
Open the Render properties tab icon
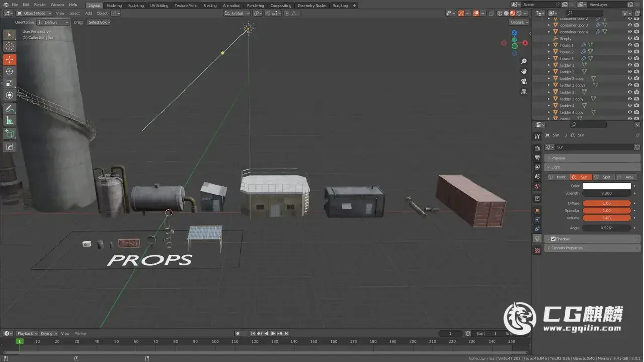click(537, 148)
